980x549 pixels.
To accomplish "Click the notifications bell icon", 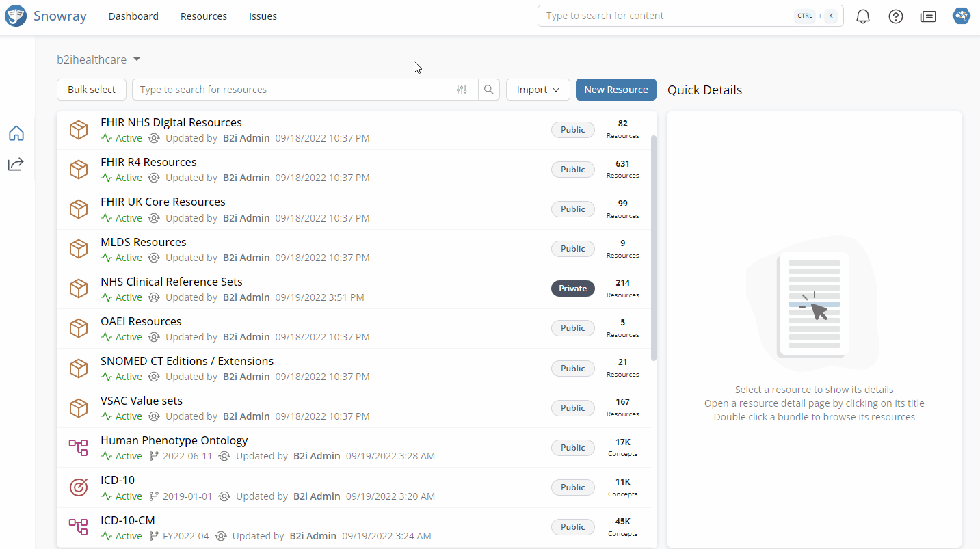I will click(863, 16).
